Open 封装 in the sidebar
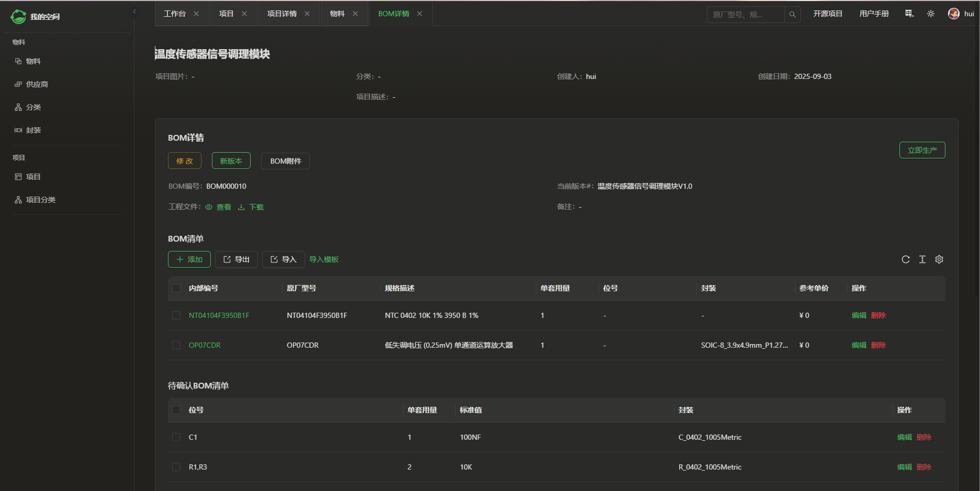This screenshot has height=491, width=980. pyautogui.click(x=33, y=130)
